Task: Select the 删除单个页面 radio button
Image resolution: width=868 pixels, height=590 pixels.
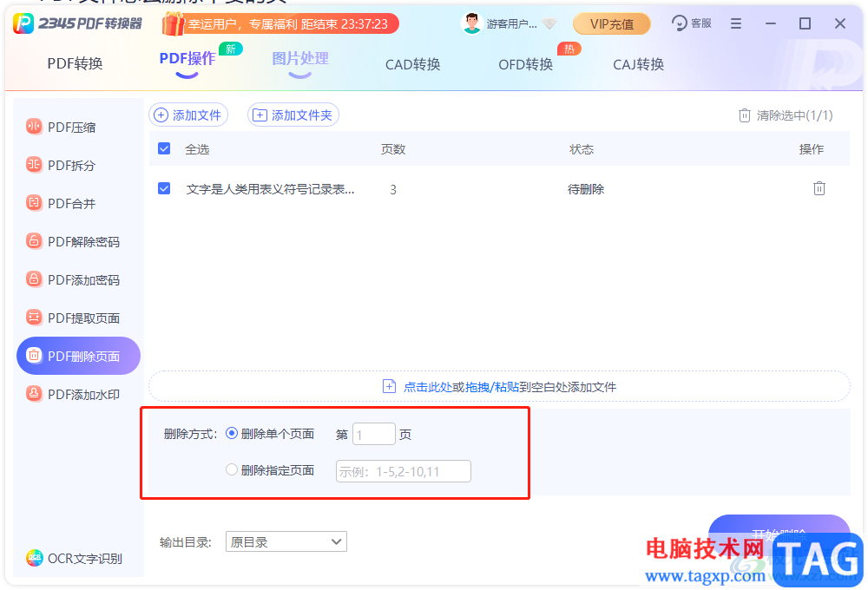Action: point(232,433)
